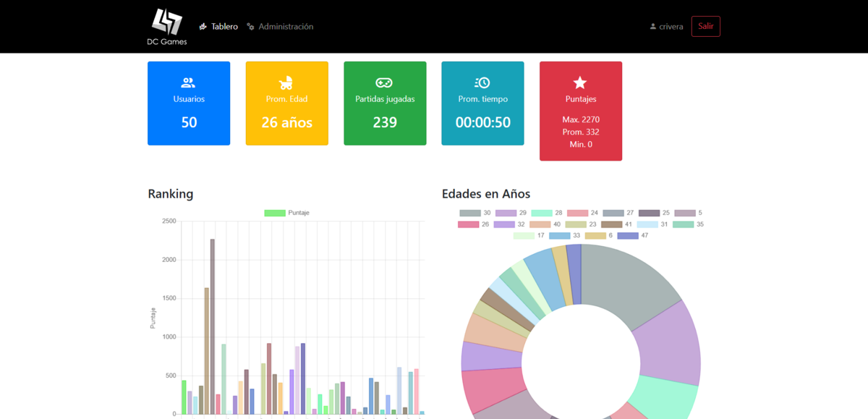
Task: Toggle age 30 in the Edades legend
Action: click(475, 213)
